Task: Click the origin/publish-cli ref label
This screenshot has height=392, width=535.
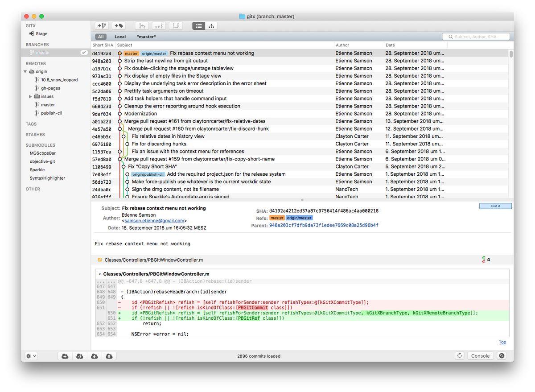Action: (x=148, y=174)
